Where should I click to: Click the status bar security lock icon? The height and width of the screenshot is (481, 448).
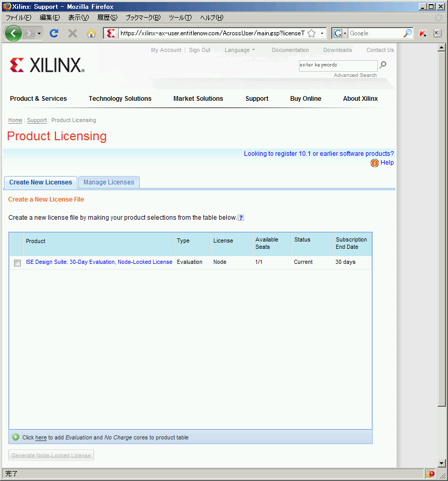pos(430,474)
